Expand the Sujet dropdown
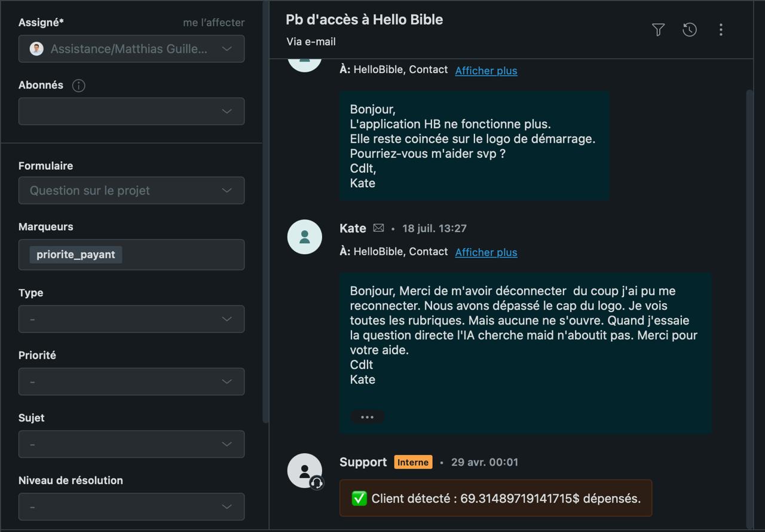The height and width of the screenshot is (532, 765). (131, 444)
